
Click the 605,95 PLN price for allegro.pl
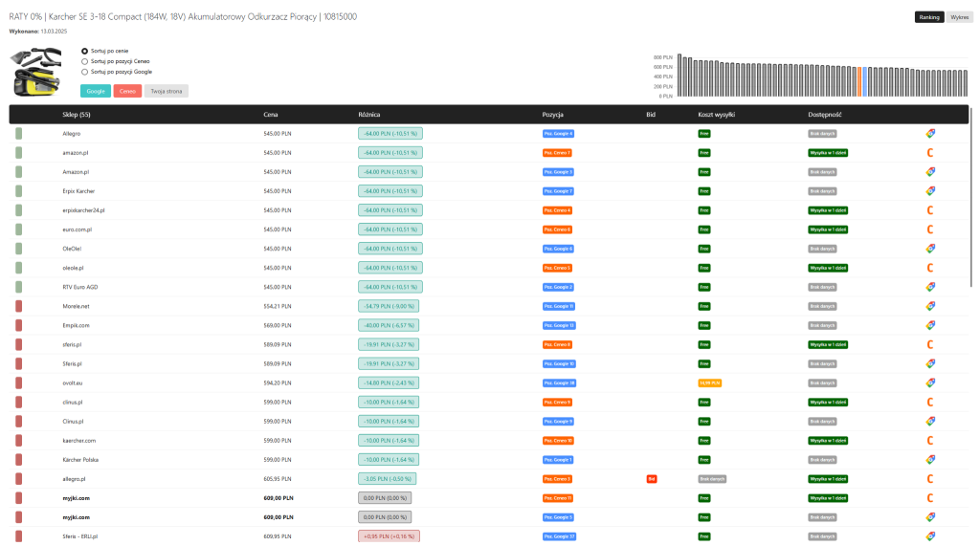277,479
